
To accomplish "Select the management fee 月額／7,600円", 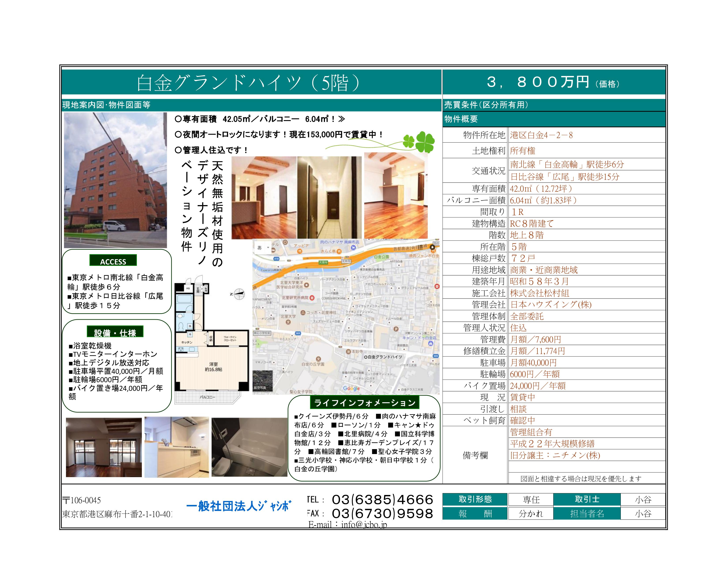I will pos(536,340).
